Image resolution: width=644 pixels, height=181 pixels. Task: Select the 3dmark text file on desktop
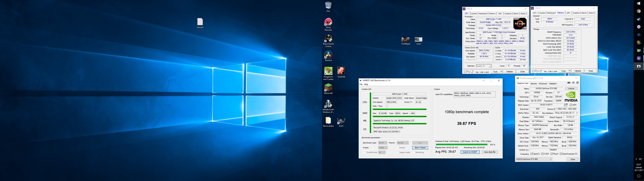pos(200,23)
